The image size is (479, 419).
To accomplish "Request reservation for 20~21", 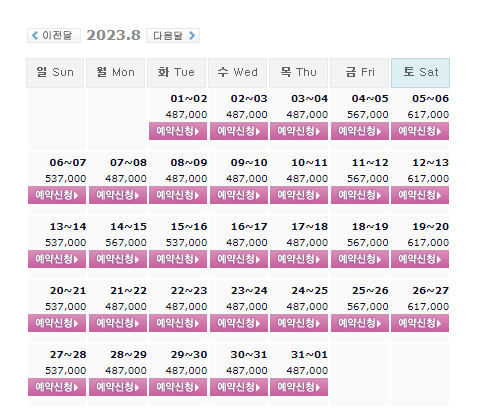I will [57, 323].
